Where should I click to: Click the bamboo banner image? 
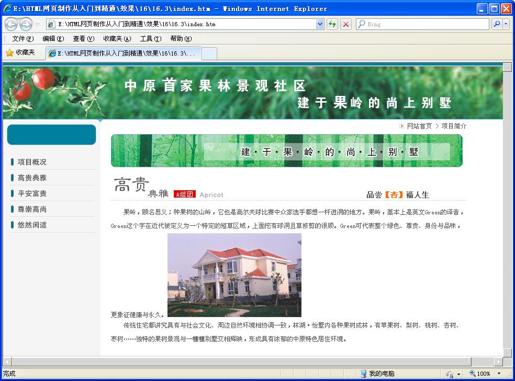tap(287, 151)
